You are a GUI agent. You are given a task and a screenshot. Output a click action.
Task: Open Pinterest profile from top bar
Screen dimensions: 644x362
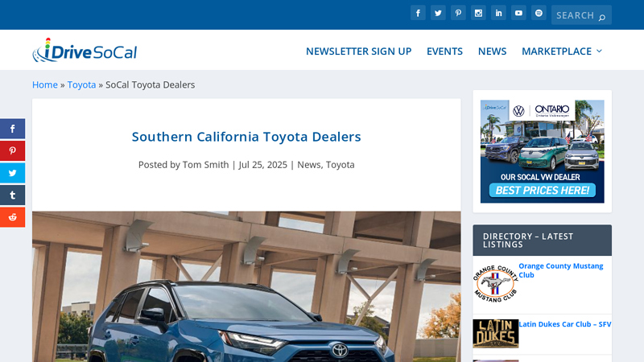coord(458,13)
